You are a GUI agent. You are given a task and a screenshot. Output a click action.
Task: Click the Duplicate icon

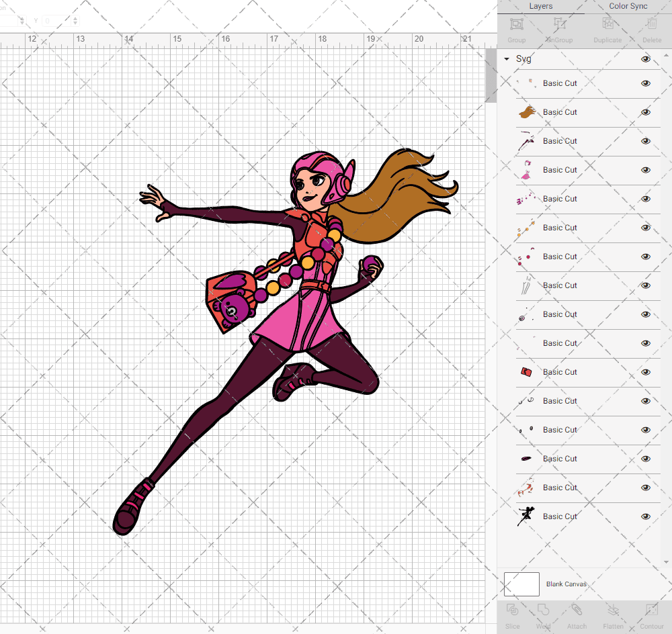(x=607, y=23)
